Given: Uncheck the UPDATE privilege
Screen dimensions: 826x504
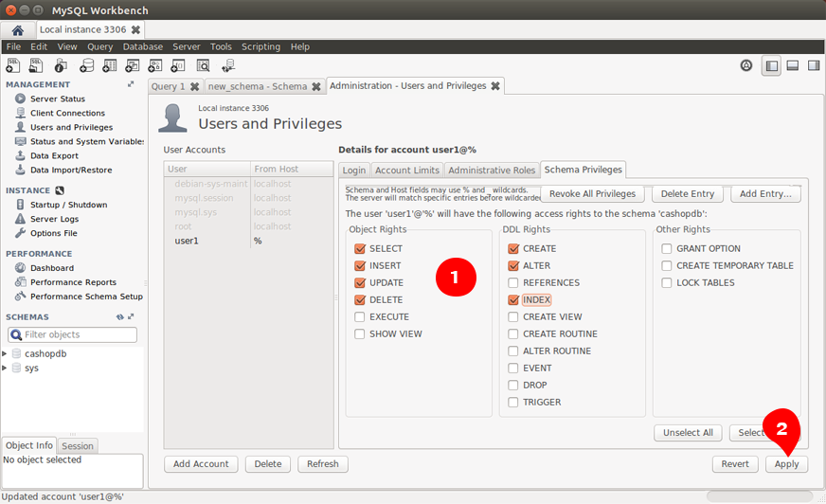Looking at the screenshot, I should pyautogui.click(x=360, y=283).
